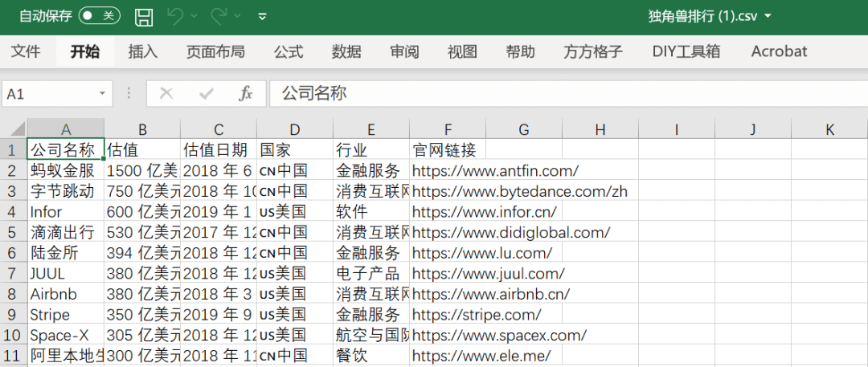Select cell with https://www.didiglobal.com/

(x=448, y=232)
